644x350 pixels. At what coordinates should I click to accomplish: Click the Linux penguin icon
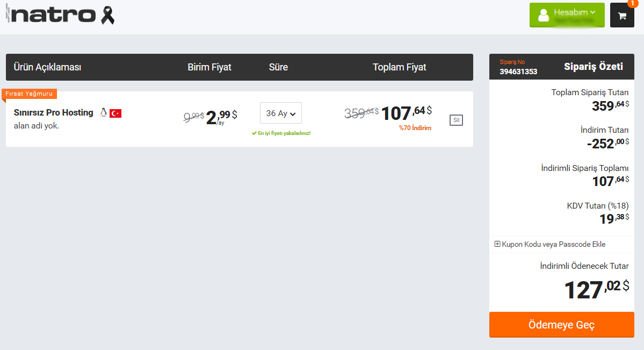(103, 113)
